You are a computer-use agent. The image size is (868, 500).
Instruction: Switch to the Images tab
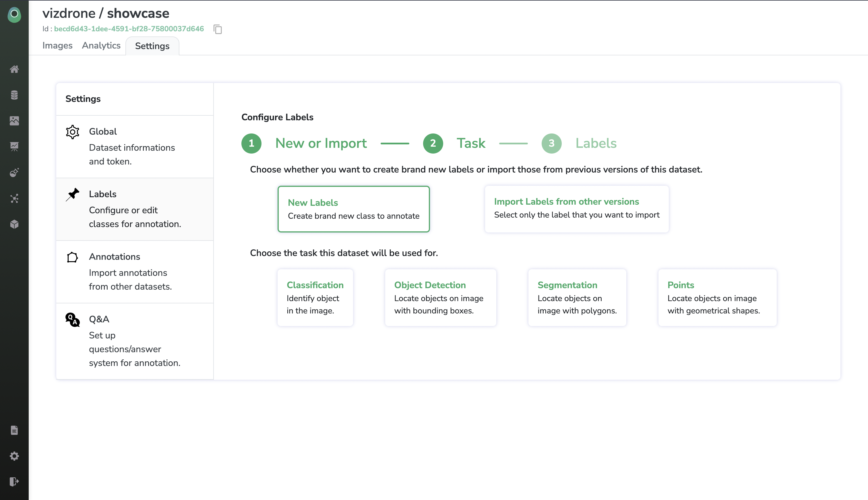click(x=57, y=46)
